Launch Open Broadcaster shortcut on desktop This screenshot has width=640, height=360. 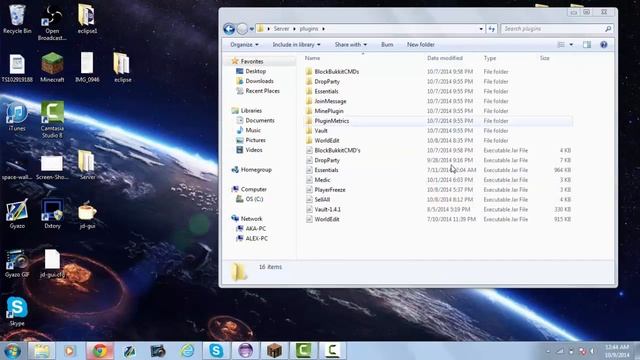pos(52,22)
